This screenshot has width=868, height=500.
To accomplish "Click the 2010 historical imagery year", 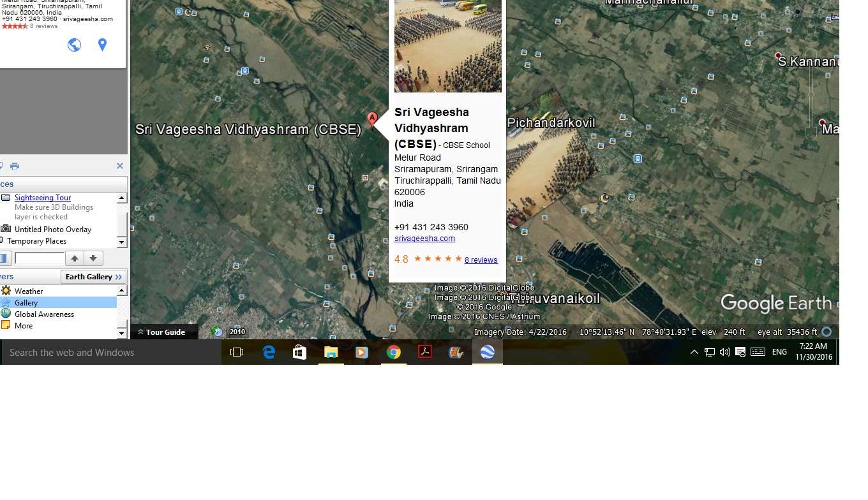I will tap(237, 332).
